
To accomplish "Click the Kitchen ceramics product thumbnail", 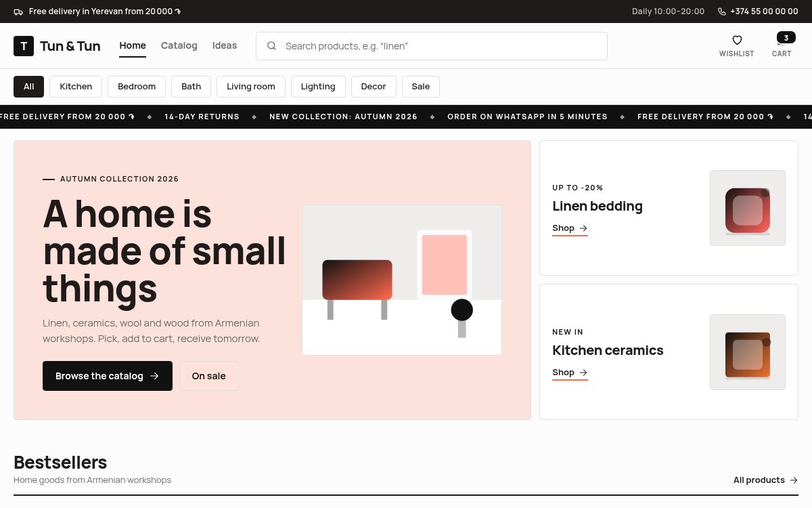I will [748, 352].
